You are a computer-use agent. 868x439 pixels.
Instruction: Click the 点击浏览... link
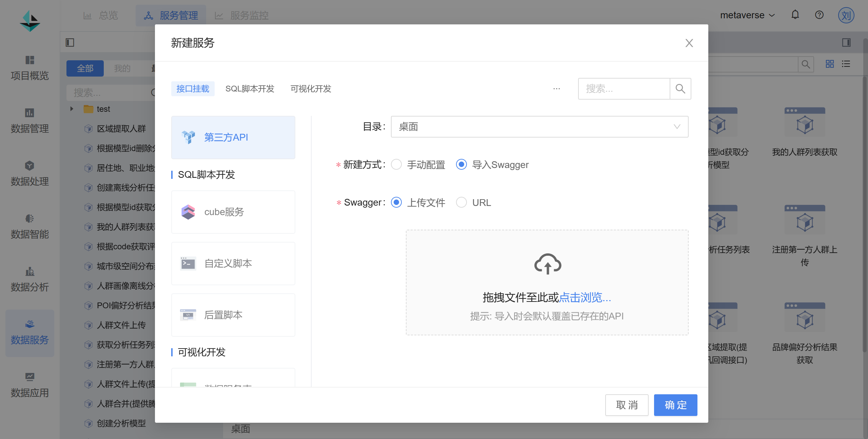585,297
